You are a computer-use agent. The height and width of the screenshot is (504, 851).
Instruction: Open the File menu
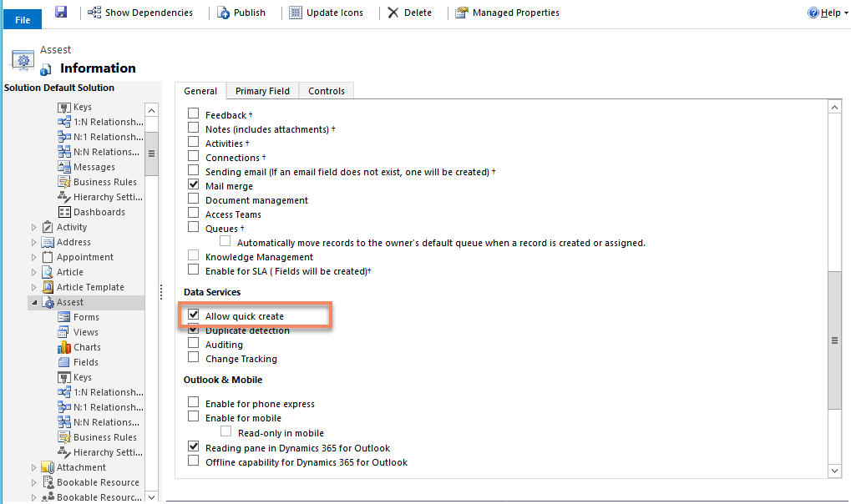[x=22, y=18]
